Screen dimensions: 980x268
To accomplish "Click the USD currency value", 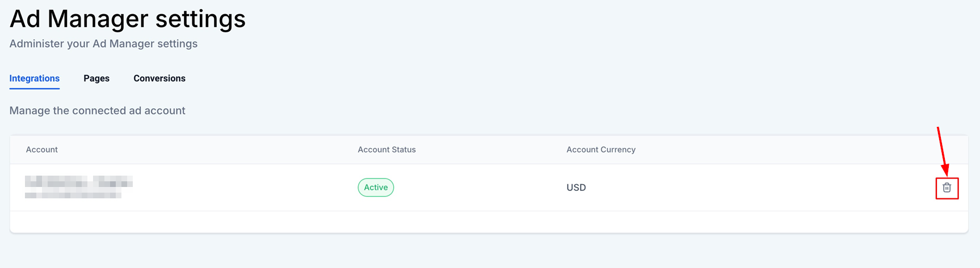I will coord(576,188).
